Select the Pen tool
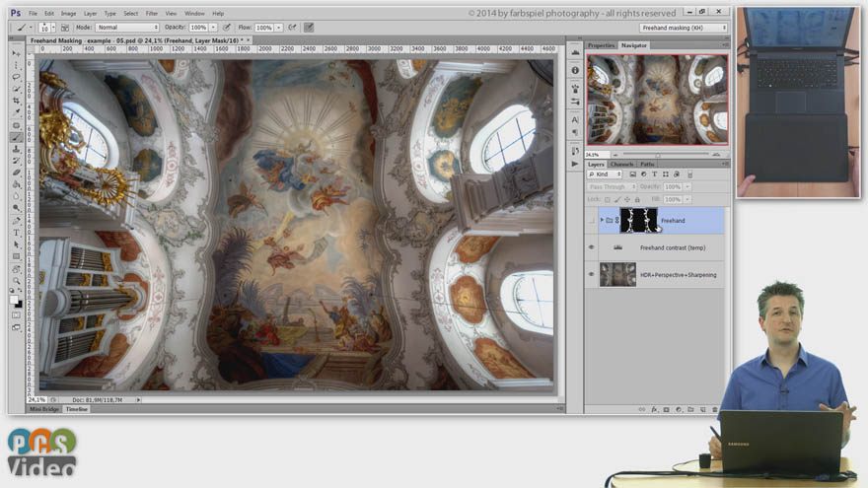The width and height of the screenshot is (868, 488). point(16,221)
